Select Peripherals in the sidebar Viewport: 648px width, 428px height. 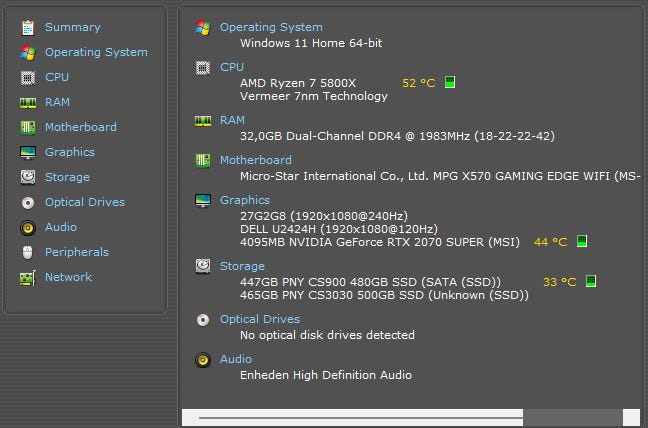[x=77, y=252]
